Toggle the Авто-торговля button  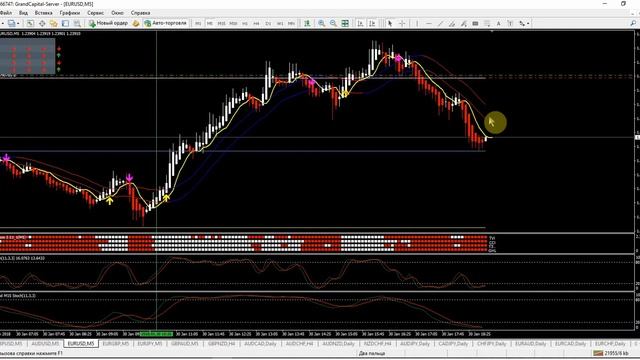pyautogui.click(x=165, y=23)
